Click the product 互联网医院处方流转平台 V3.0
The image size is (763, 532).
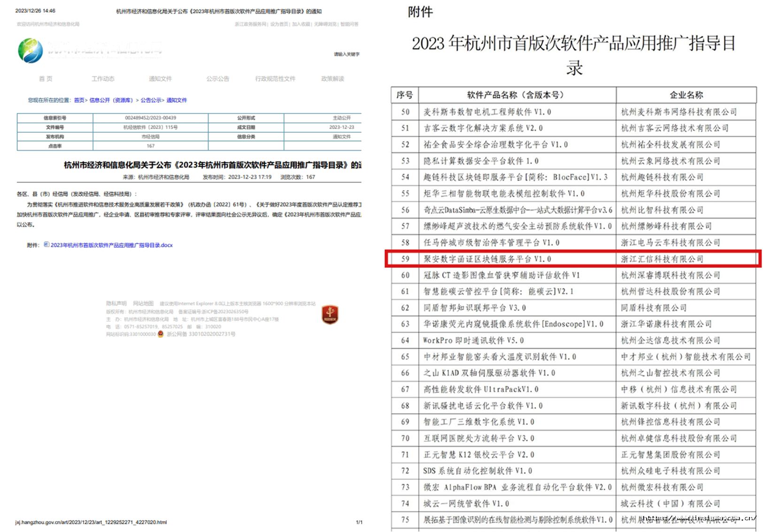[x=479, y=438]
